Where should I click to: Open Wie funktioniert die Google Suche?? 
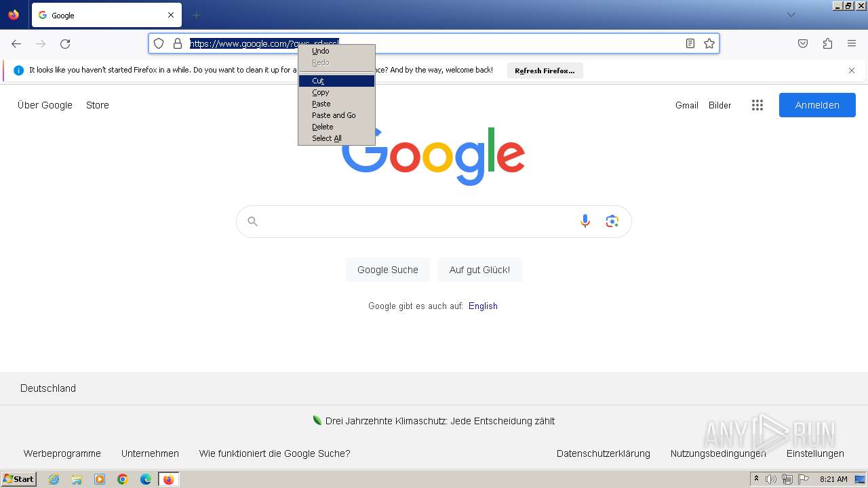275,453
